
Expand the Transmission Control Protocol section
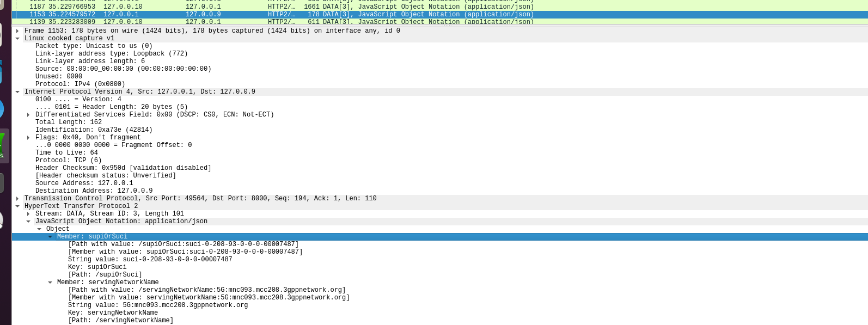(x=17, y=199)
